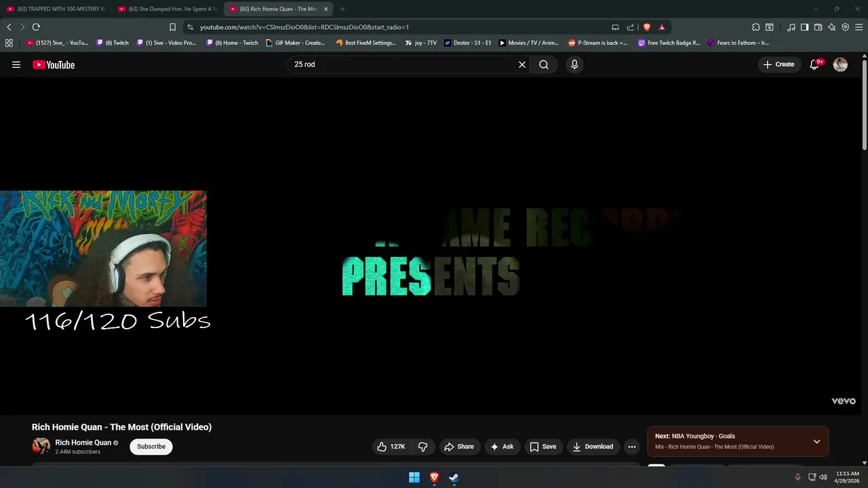This screenshot has width=868, height=488.
Task: Open 'P-Stream is back' bookmark
Action: [598, 43]
